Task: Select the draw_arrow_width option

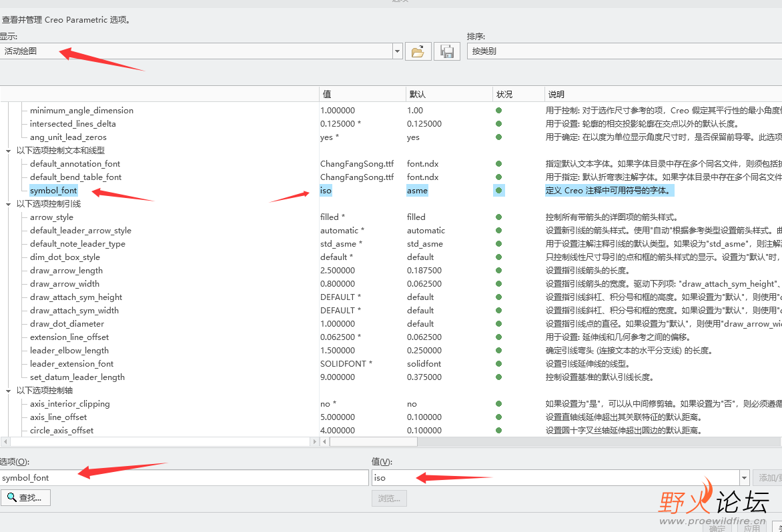Action: pos(64,284)
